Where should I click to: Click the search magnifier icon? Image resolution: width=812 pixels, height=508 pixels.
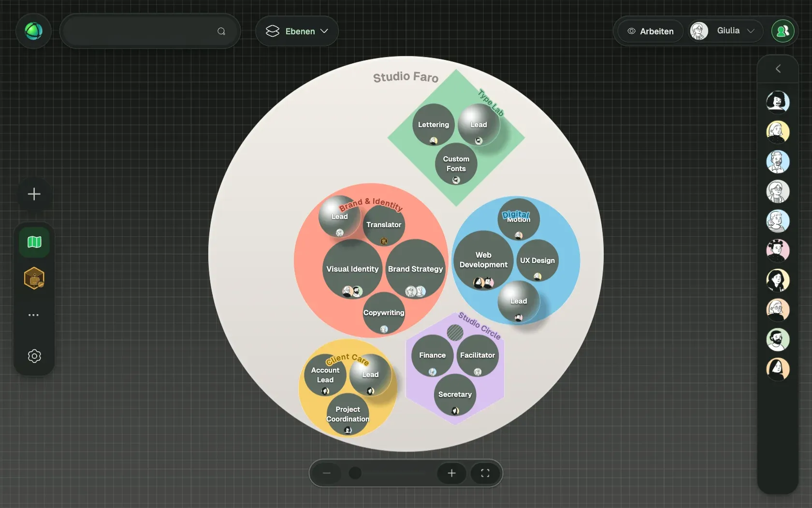pos(221,31)
